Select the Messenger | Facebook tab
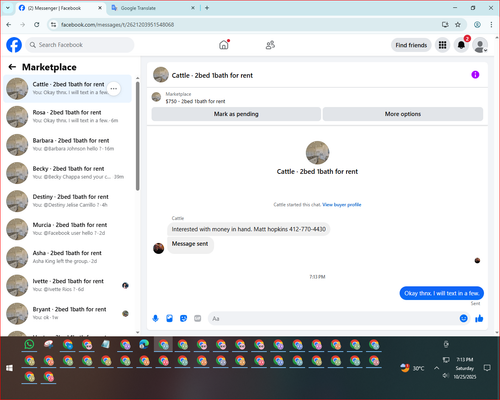This screenshot has height=400, width=500. pyautogui.click(x=60, y=8)
